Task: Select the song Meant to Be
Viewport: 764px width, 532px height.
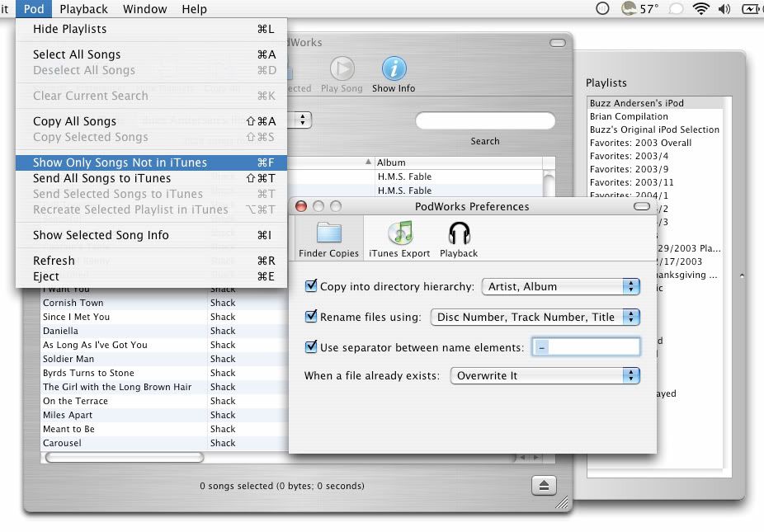Action: (164, 429)
